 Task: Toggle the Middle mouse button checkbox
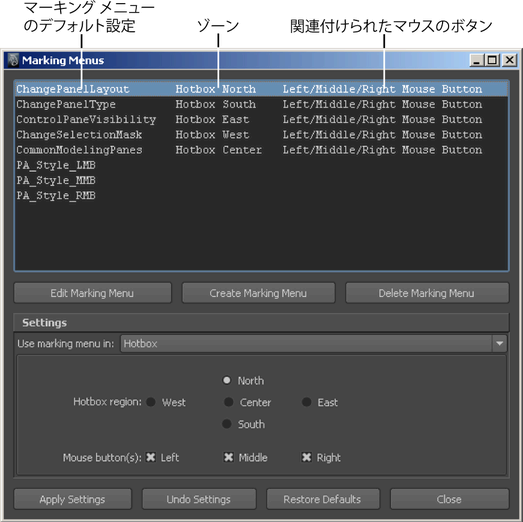click(228, 457)
